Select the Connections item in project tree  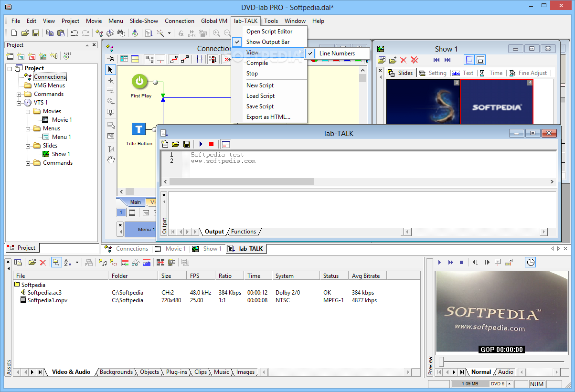[50, 77]
